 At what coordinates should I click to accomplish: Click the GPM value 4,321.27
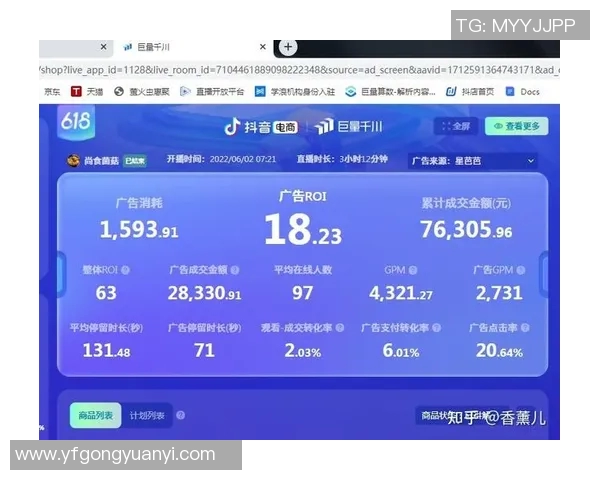401,293
